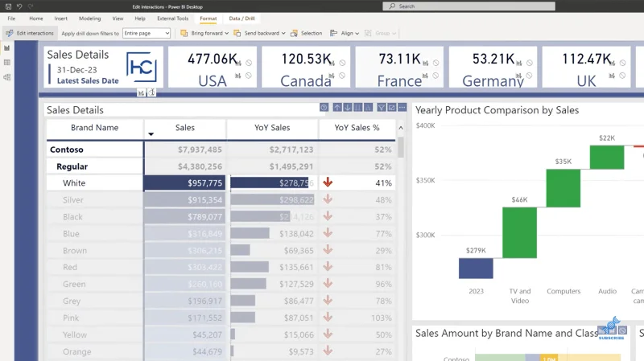Viewport: 644px width, 361px height.
Task: Click the green Computers waterfall bar
Action: coord(563,188)
